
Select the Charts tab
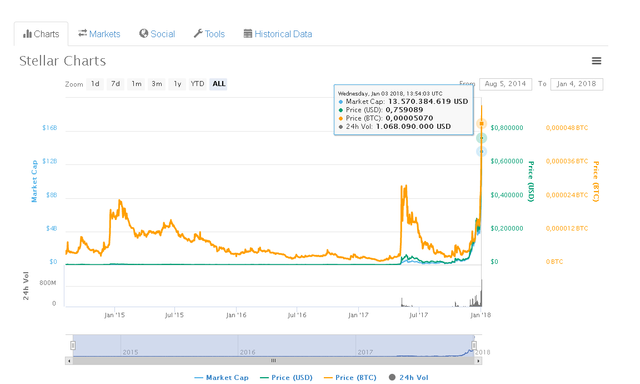pyautogui.click(x=41, y=34)
